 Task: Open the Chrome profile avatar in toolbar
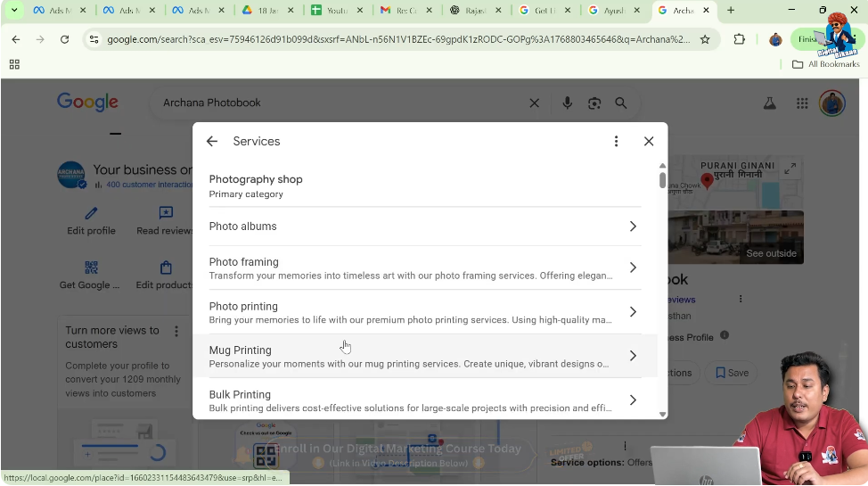click(775, 39)
